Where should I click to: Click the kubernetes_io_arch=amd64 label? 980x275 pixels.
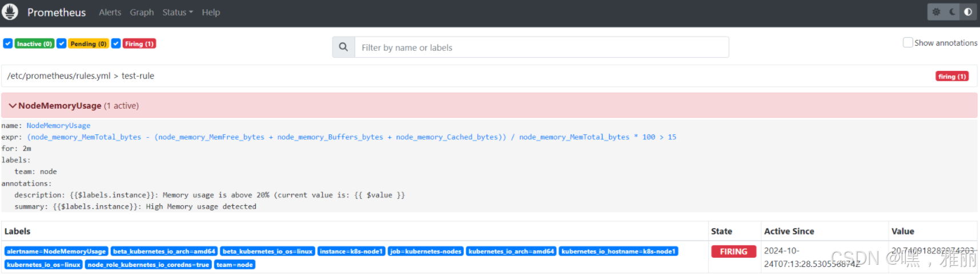point(511,251)
